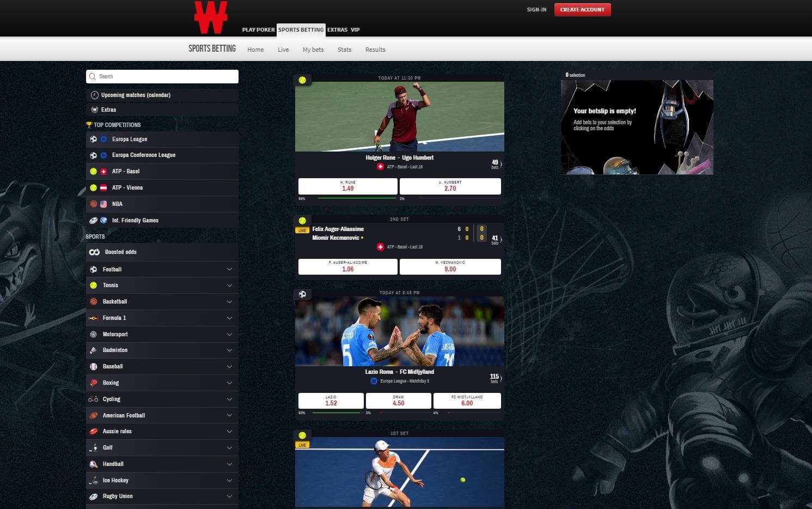Click the CREATE ACCOUNT button

tap(582, 9)
